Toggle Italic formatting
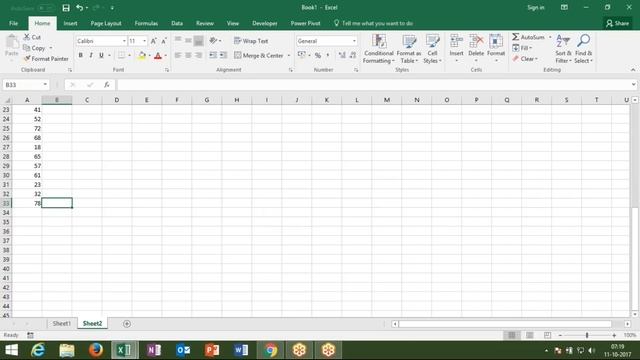This screenshot has height=360, width=640. point(91,55)
